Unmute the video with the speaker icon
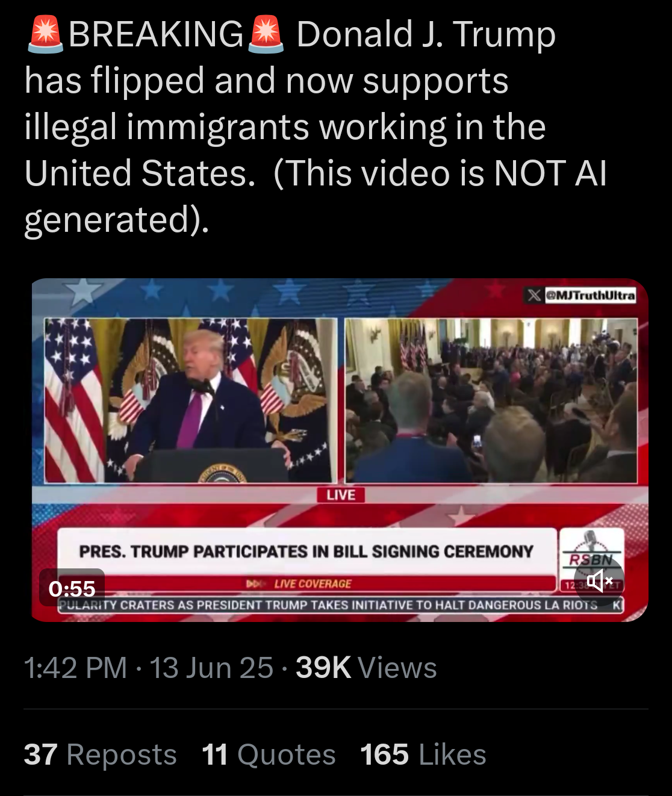Viewport: 672px width, 796px height. pos(599,580)
